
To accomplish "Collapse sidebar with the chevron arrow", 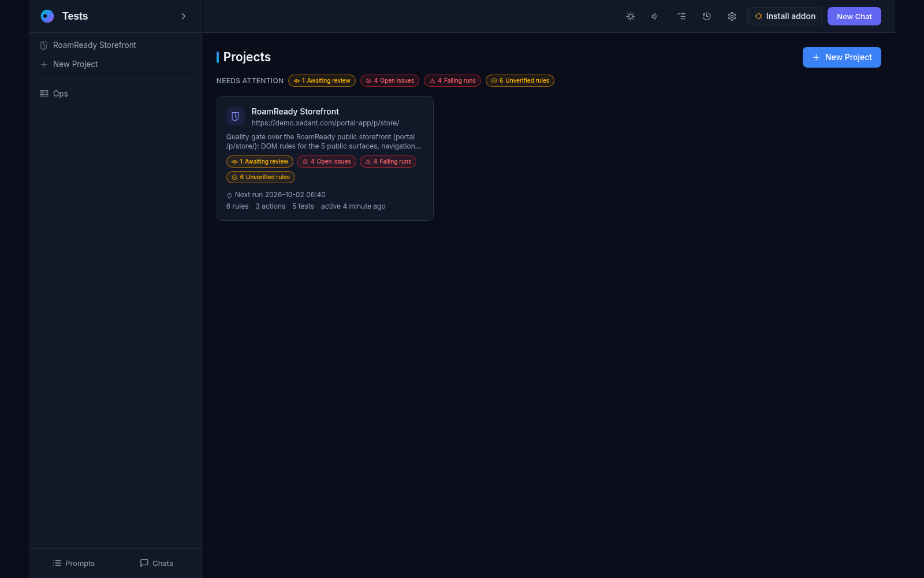I will click(184, 16).
